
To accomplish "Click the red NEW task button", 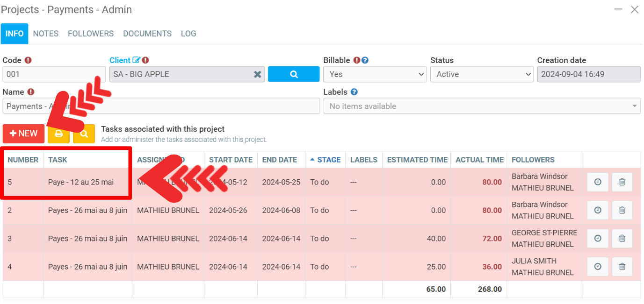I will tap(23, 134).
